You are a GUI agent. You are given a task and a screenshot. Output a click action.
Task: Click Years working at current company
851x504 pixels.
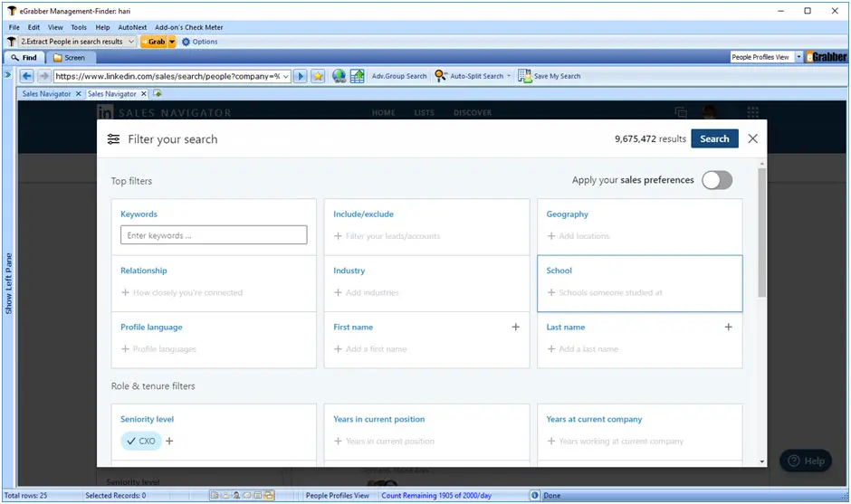coord(615,441)
